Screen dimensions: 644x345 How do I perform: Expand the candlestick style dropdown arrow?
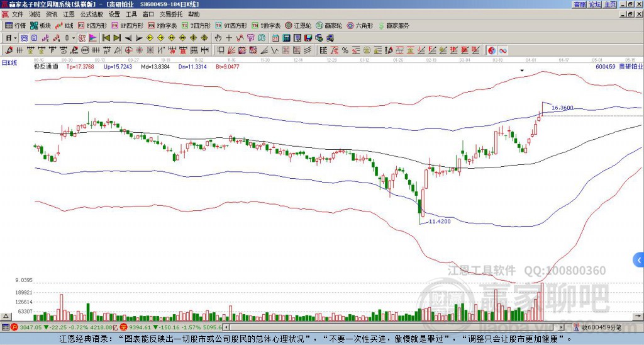pos(74,38)
